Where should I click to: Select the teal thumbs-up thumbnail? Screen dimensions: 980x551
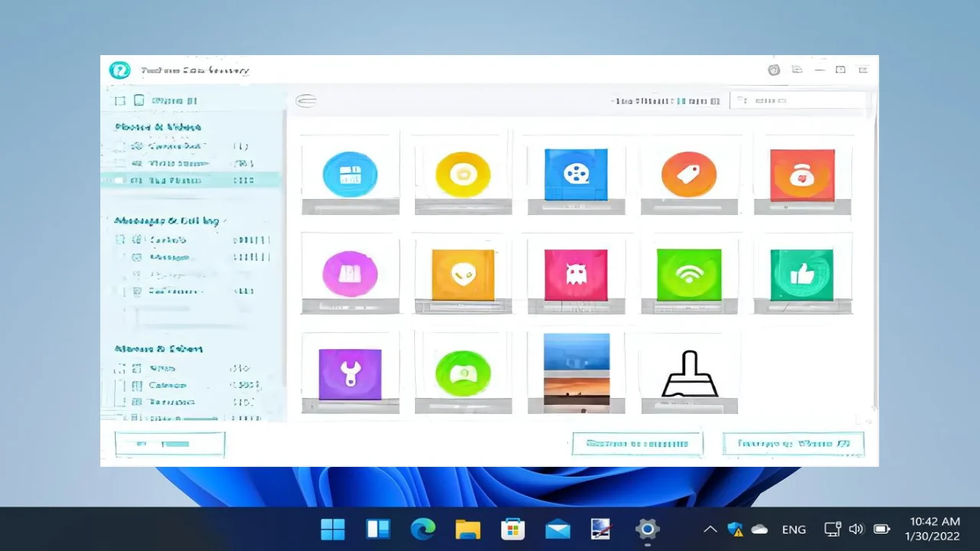tap(802, 273)
